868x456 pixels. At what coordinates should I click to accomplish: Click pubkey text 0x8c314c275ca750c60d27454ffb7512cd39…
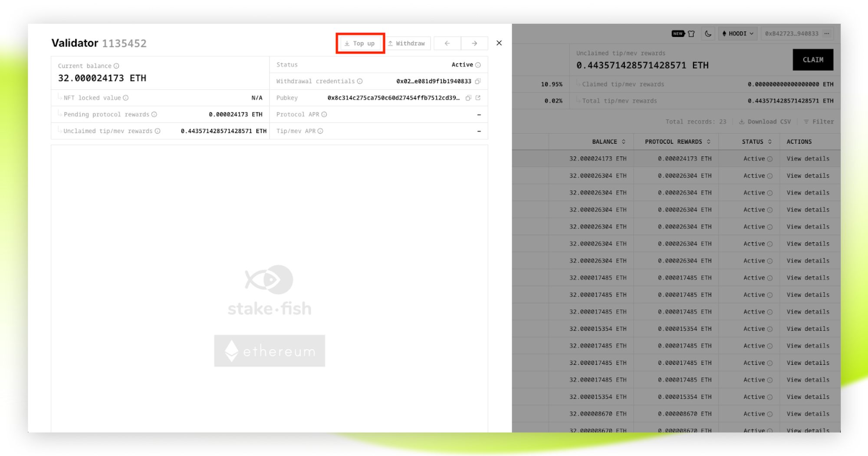coord(394,98)
